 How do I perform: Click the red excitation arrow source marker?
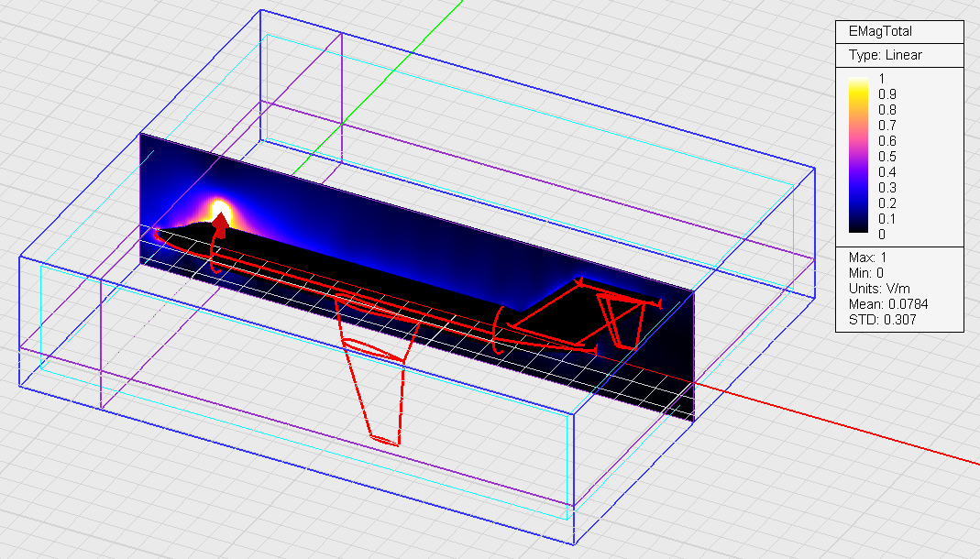click(220, 225)
